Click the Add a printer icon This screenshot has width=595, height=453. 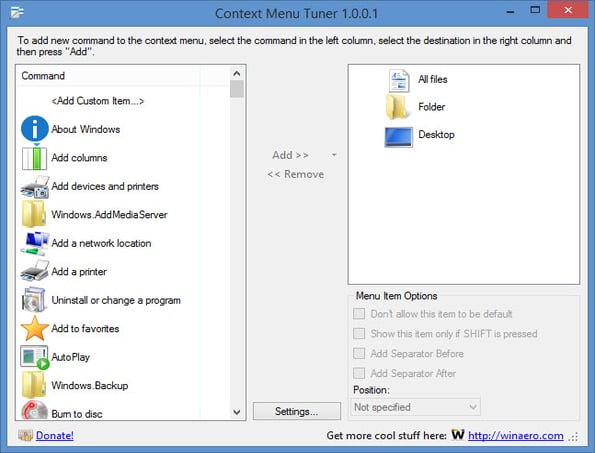click(35, 271)
